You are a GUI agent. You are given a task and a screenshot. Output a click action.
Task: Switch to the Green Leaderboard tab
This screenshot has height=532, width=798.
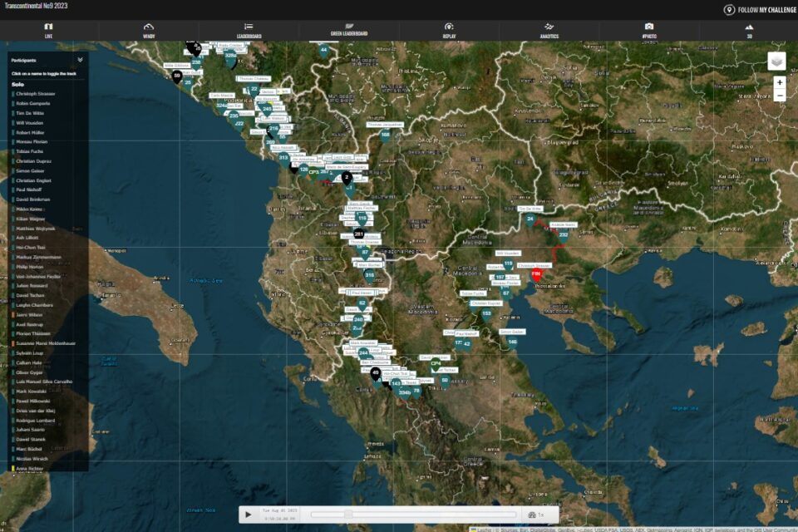click(x=349, y=30)
